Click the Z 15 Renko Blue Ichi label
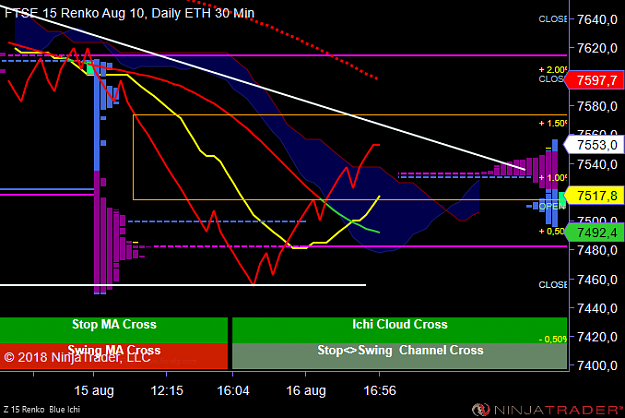The height and width of the screenshot is (418, 625). 42,410
